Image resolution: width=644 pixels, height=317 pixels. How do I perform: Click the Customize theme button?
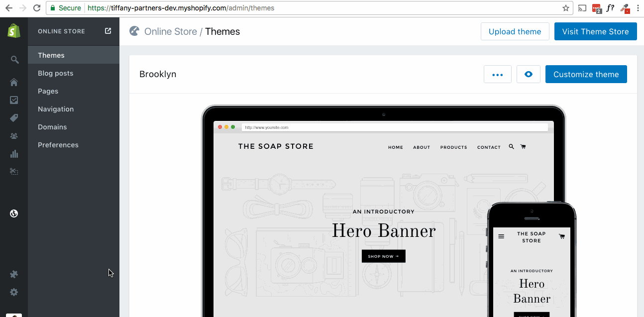pyautogui.click(x=586, y=74)
